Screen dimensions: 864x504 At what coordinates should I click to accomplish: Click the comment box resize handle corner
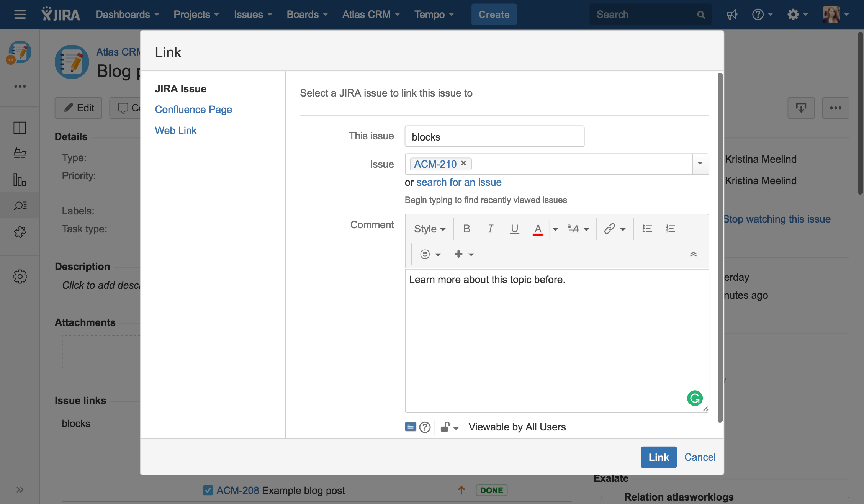[705, 409]
